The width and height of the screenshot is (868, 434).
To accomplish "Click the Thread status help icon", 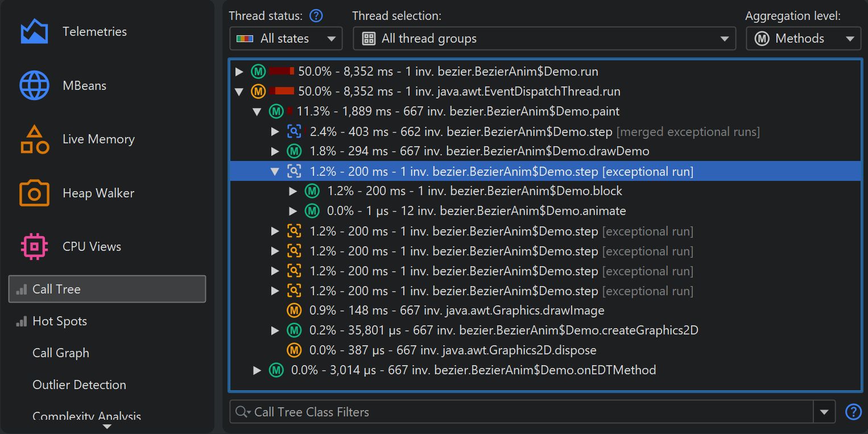I will (316, 16).
